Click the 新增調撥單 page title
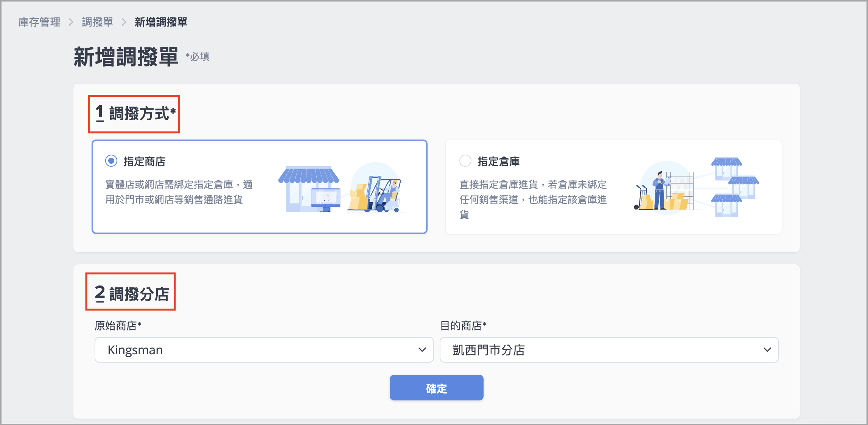This screenshot has height=425, width=868. click(x=126, y=57)
